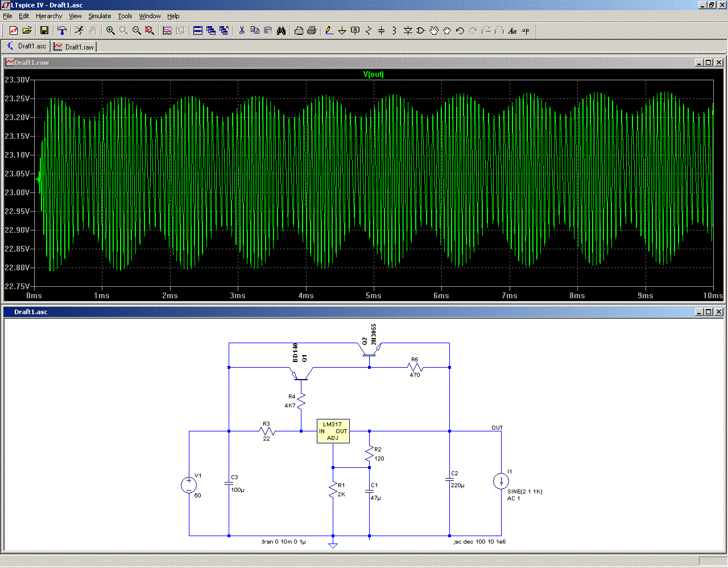The image size is (728, 568).
Task: Click the BD140 transistor label
Action: coord(295,352)
